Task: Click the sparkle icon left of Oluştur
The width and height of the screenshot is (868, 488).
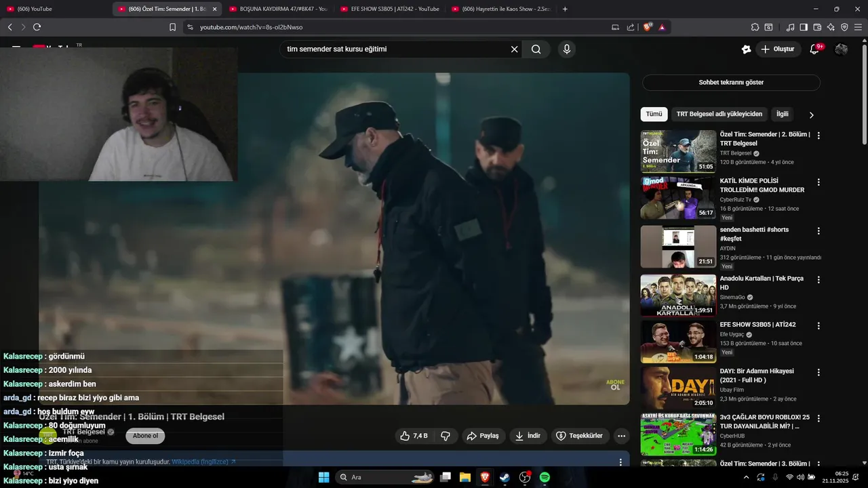Action: click(746, 49)
